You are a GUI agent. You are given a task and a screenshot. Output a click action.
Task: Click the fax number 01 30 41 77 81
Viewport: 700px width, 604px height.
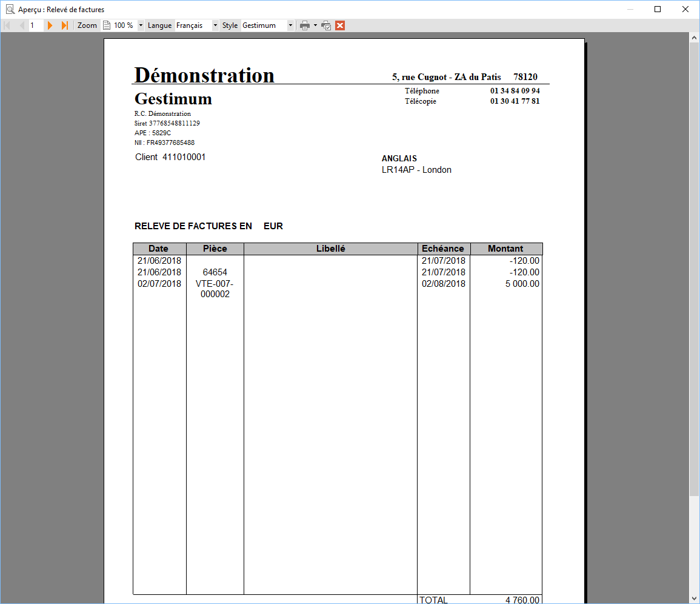click(x=515, y=101)
